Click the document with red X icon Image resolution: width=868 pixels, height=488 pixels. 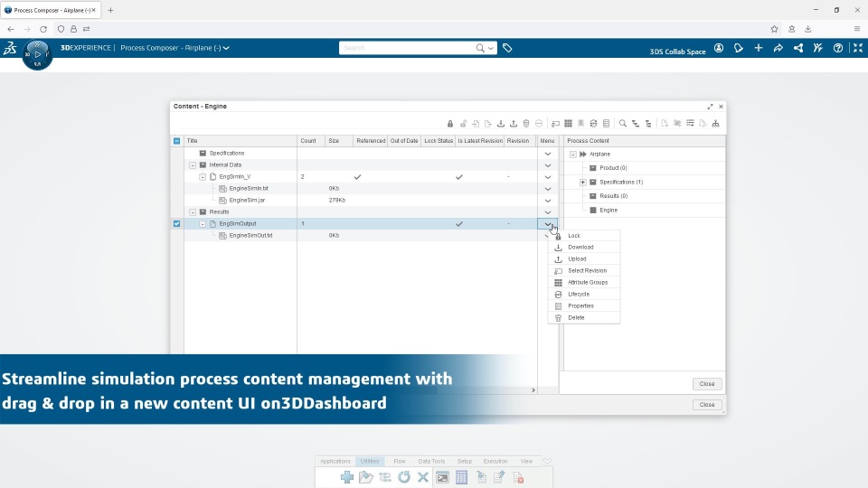518,477
